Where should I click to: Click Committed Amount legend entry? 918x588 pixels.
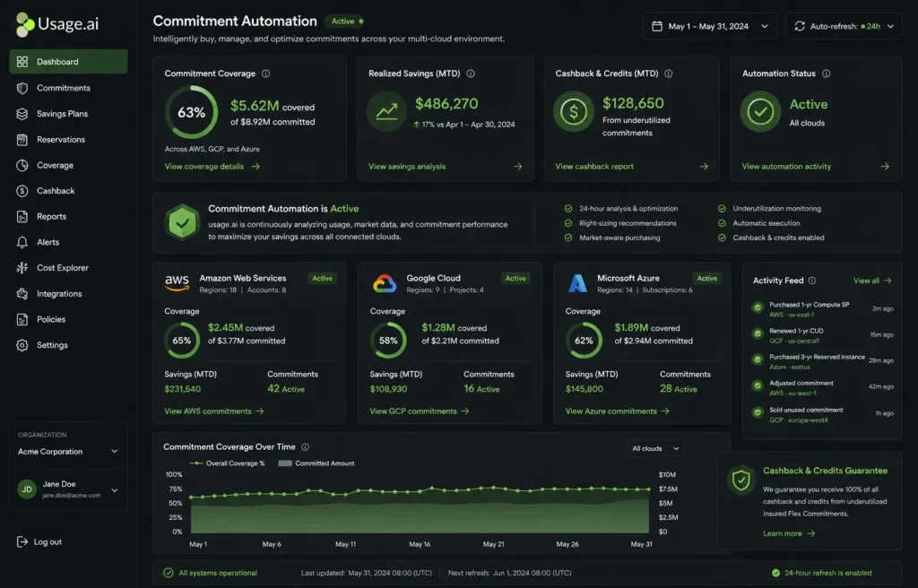click(316, 463)
